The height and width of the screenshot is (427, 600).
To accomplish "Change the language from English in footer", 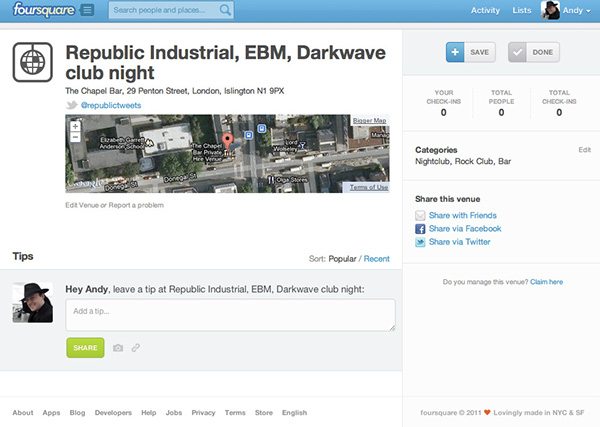I will pos(294,413).
